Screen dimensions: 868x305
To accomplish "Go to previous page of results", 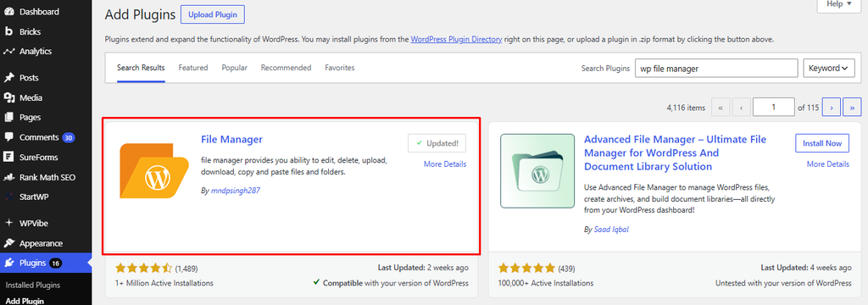I will pos(741,108).
